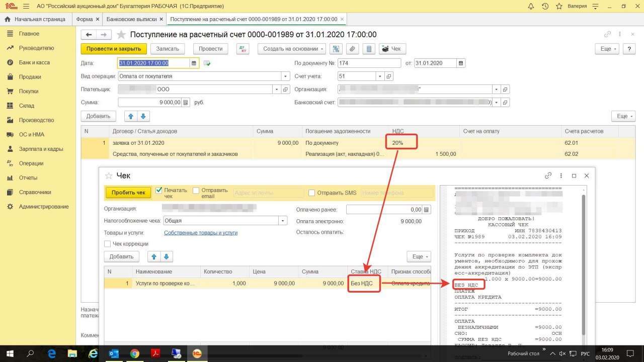Open favorites star in title bar
Viewport: 644px width, 362px height.
[559, 7]
